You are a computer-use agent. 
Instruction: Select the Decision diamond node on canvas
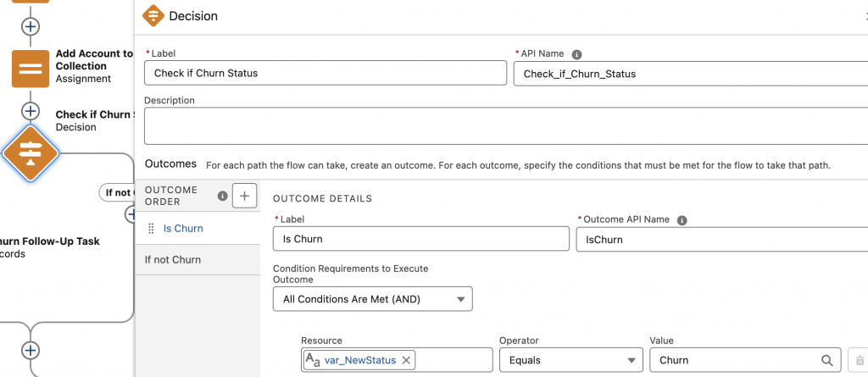click(31, 153)
